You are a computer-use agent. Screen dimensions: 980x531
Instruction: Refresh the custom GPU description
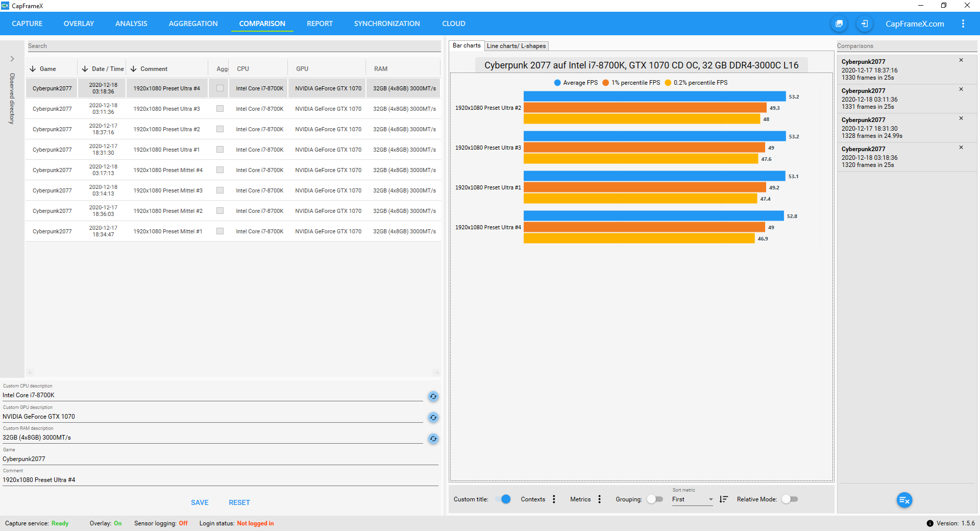coord(433,418)
